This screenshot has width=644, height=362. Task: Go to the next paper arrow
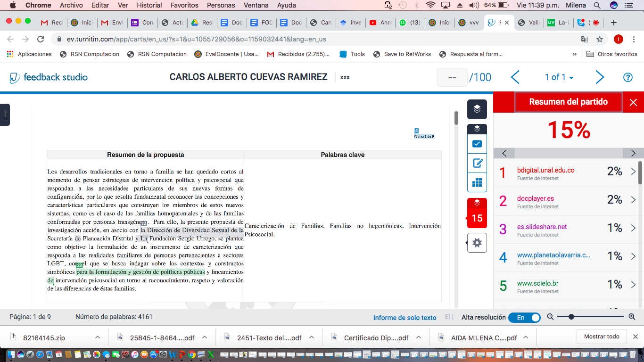pos(599,77)
